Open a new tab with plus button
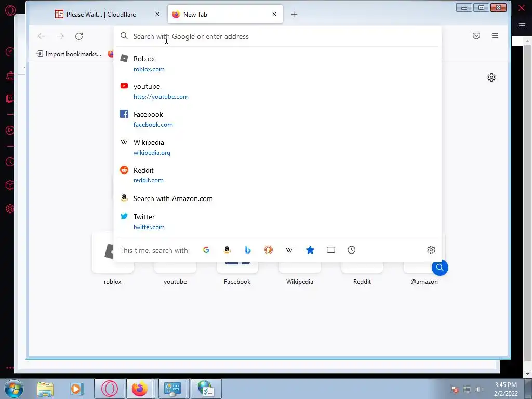Viewport: 532px width, 399px height. [294, 14]
